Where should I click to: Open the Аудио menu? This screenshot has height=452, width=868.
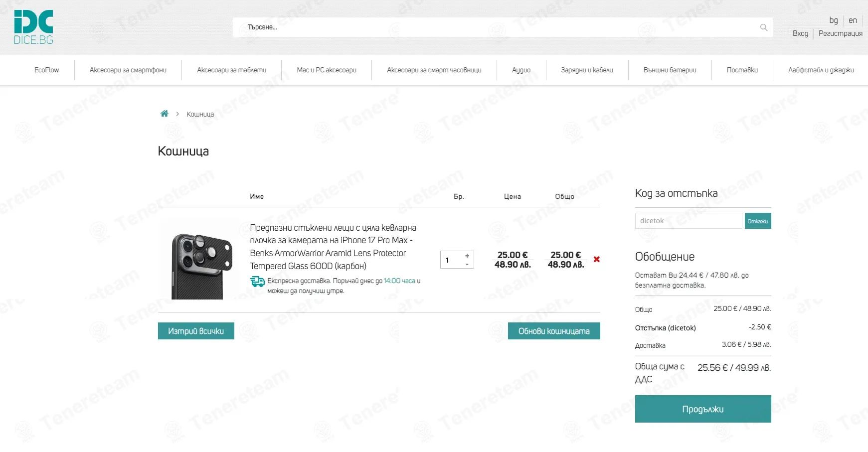point(521,70)
